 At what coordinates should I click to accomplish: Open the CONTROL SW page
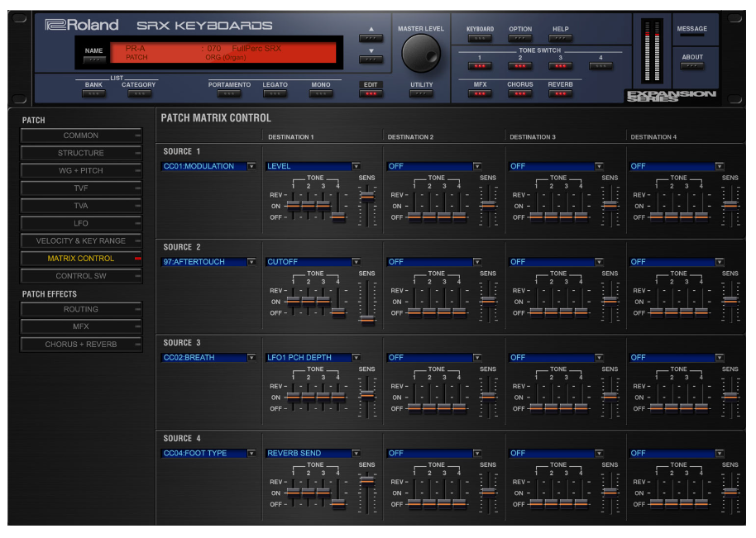point(81,276)
